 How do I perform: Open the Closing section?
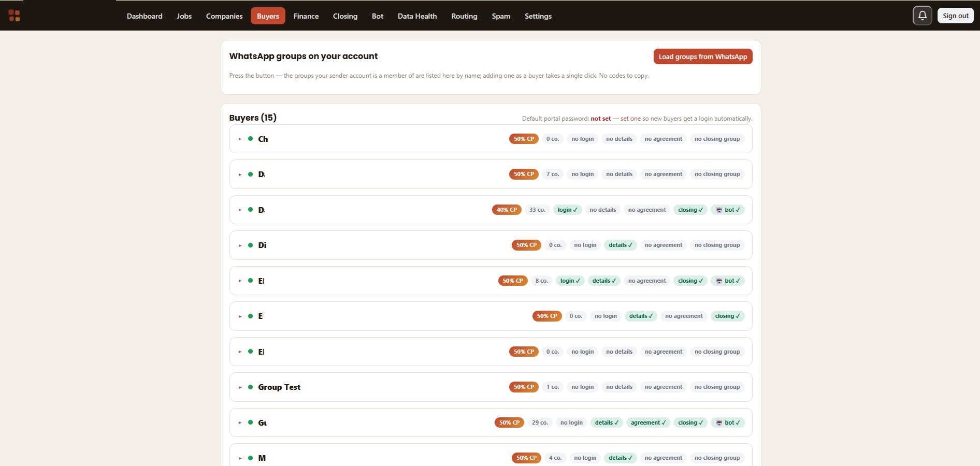pyautogui.click(x=345, y=16)
